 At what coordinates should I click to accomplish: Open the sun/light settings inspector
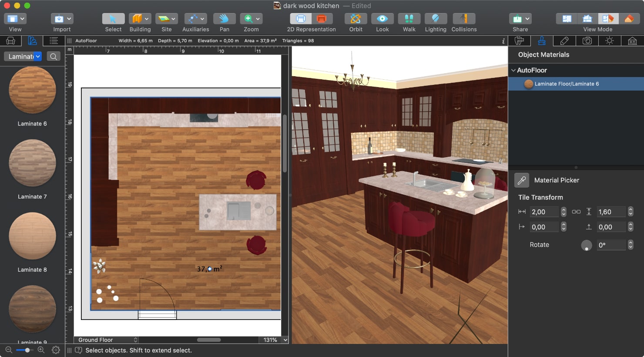610,40
